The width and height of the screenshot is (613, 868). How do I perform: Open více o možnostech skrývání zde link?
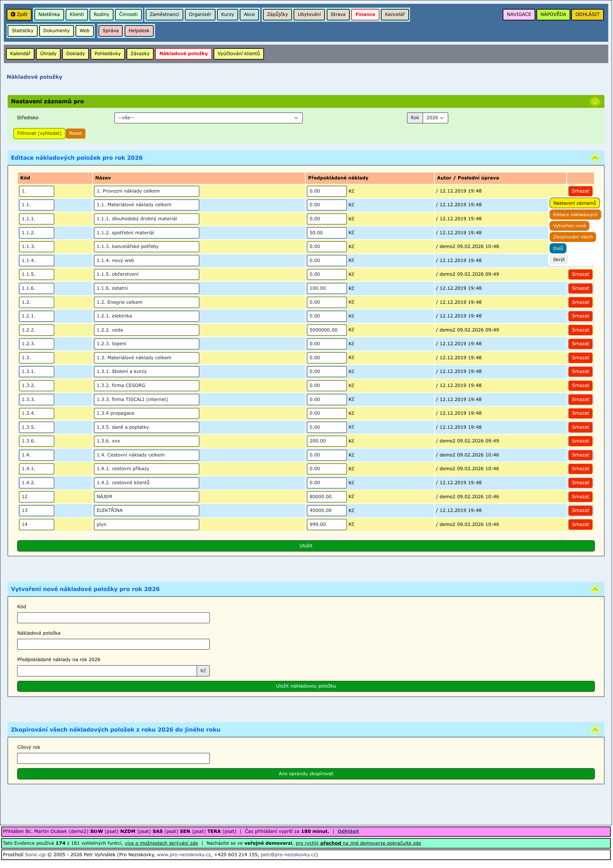pos(161,843)
